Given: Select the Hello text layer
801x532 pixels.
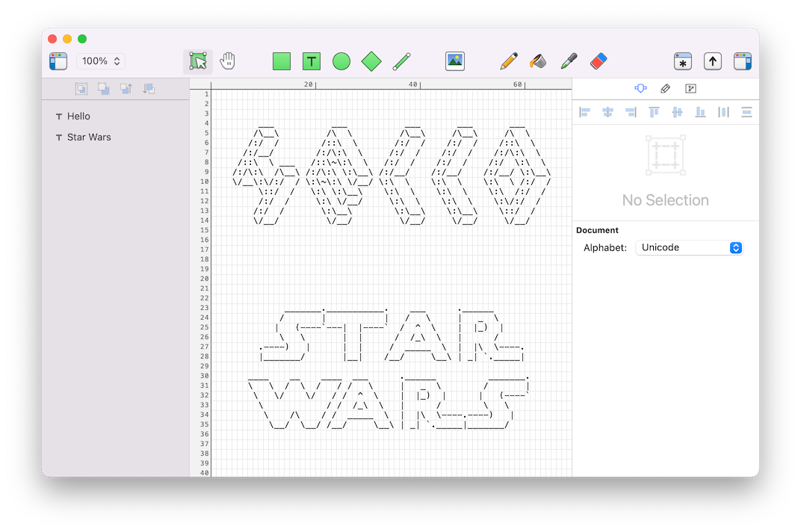Looking at the screenshot, I should [78, 117].
